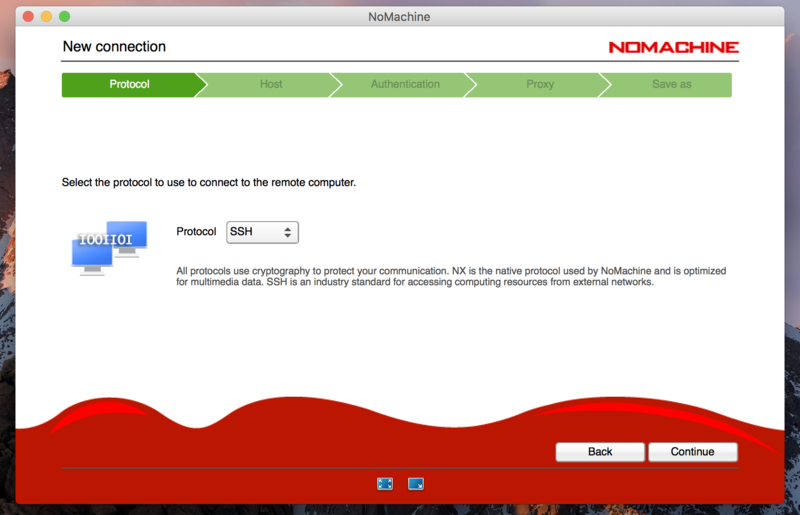The width and height of the screenshot is (800, 515).
Task: Click the NoMachine window title bar text
Action: pos(399,17)
